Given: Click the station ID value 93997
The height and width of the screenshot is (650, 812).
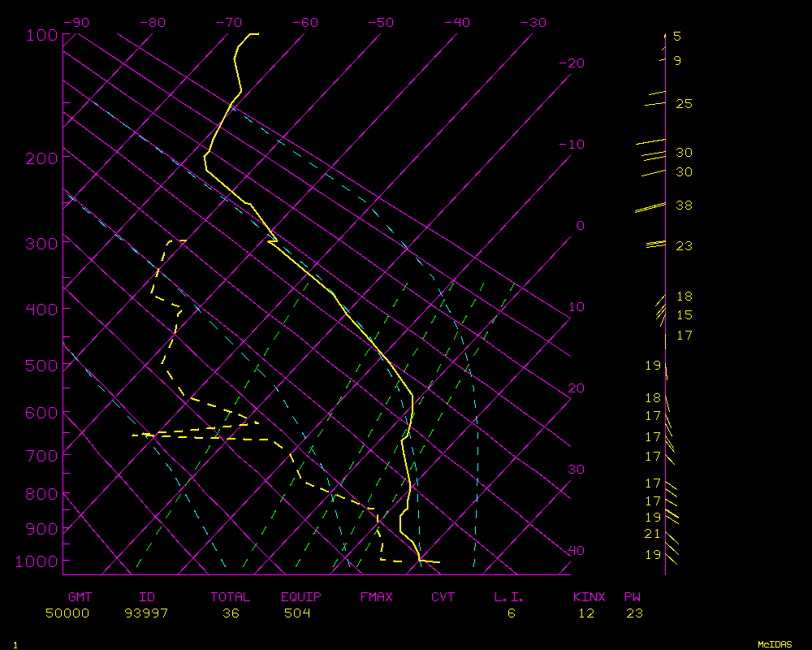Looking at the screenshot, I should [x=146, y=613].
